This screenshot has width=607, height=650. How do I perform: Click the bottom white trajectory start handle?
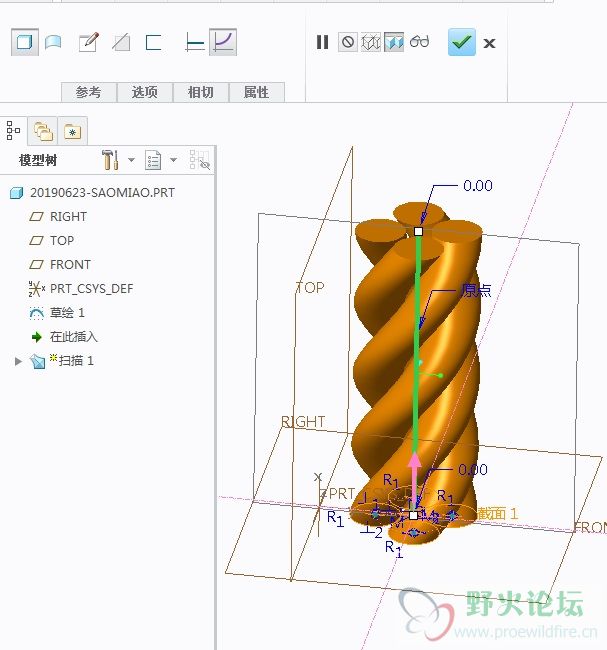413,515
